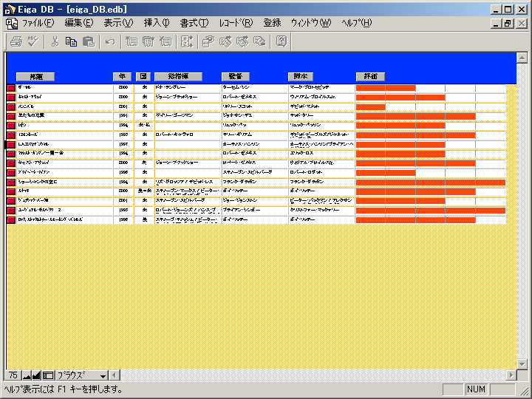Click the Help book icon in toolbar
This screenshot has height=399, width=532.
tap(282, 41)
